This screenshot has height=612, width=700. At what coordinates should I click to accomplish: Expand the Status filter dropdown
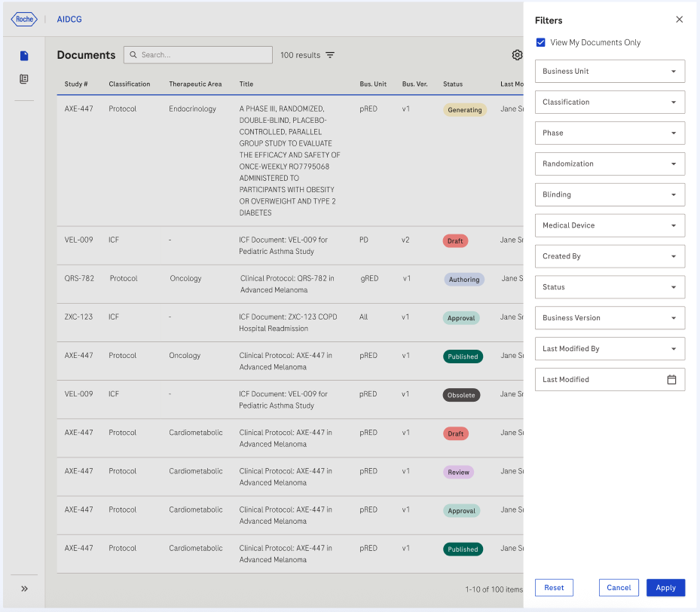[x=610, y=287]
